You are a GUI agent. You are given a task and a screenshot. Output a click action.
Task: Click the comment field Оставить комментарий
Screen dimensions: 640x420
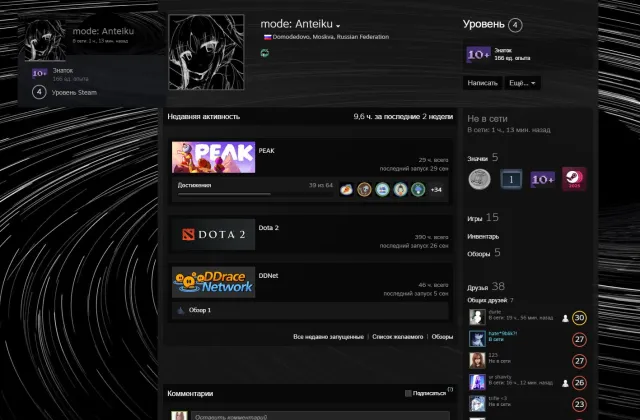pos(320,416)
